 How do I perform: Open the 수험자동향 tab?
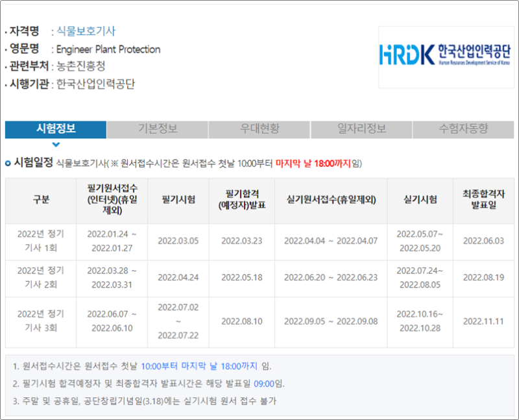(x=463, y=129)
